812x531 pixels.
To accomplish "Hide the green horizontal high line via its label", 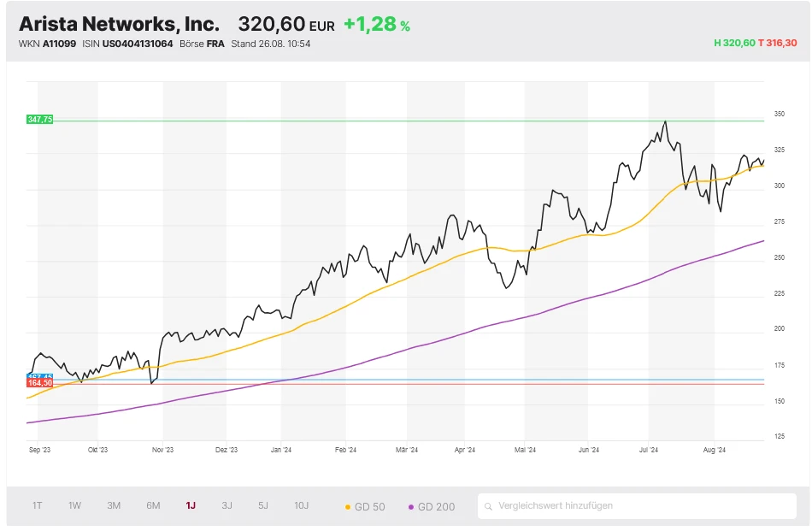I will pyautogui.click(x=38, y=118).
